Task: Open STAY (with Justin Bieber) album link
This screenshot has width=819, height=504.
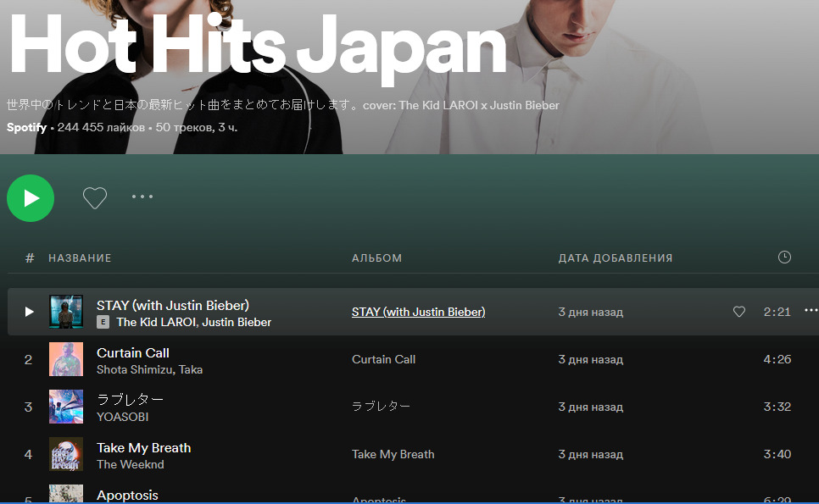Action: 418,312
